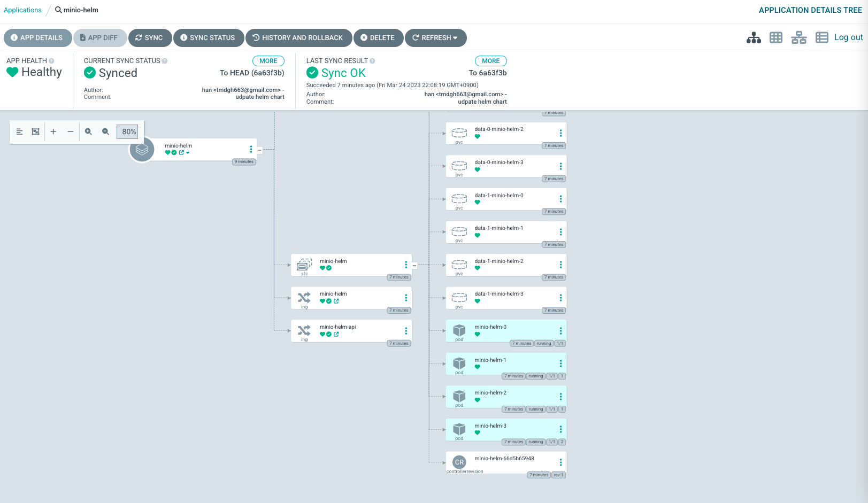Screen dimensions: 868x503
Task: Open the Sync Status view
Action: click(x=209, y=38)
